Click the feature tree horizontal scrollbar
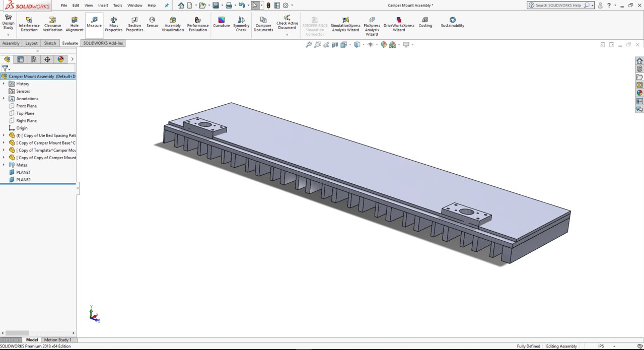Screen dimensions: 644x350 tap(16, 333)
